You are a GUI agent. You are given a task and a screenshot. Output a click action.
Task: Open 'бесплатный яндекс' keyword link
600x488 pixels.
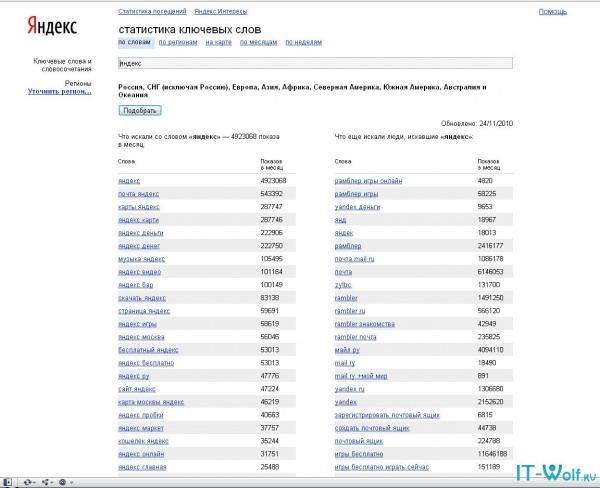click(x=148, y=350)
